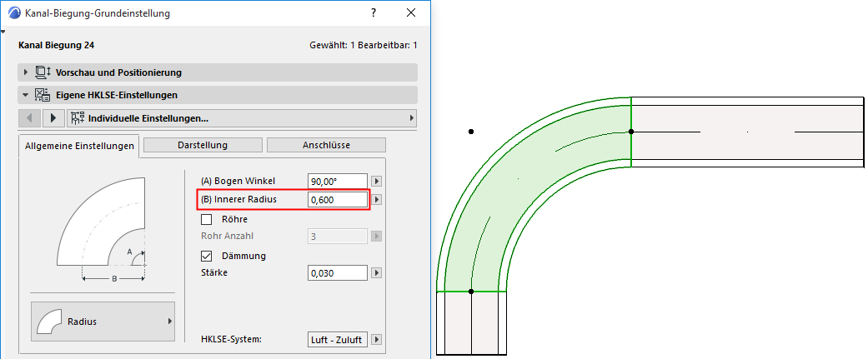Click the Innerer Radius input field
This screenshot has width=868, height=359.
tap(338, 200)
